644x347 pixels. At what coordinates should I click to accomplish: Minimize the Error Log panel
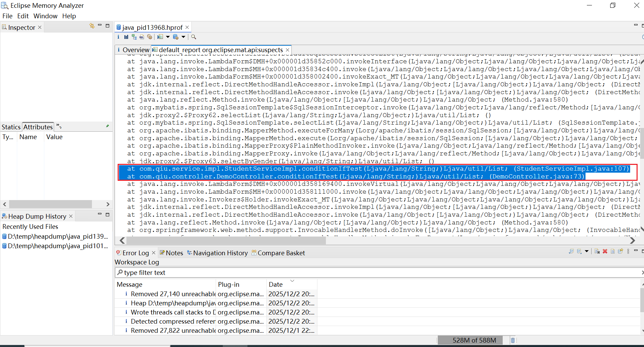(636, 251)
